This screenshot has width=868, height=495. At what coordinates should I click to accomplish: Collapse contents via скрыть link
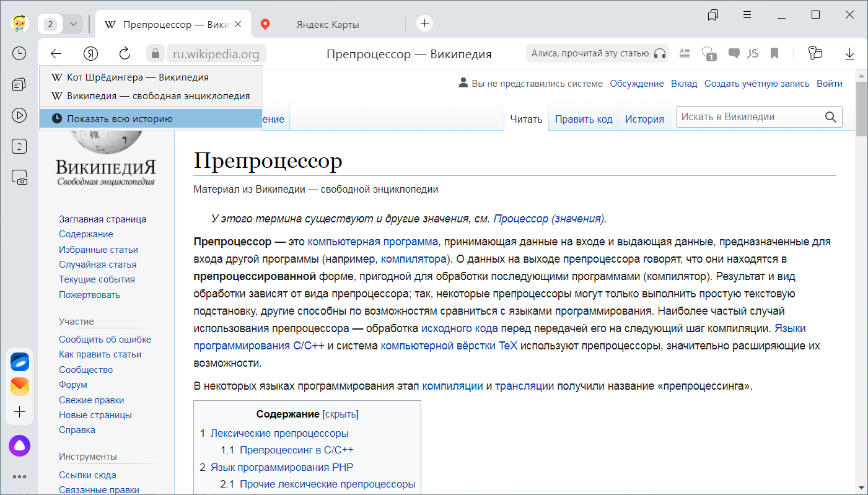pos(340,414)
